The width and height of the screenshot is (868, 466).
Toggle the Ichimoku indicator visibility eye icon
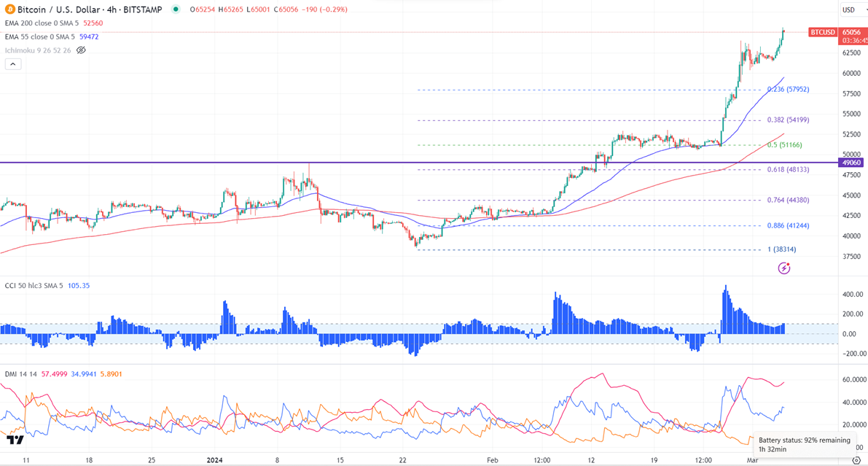point(82,50)
